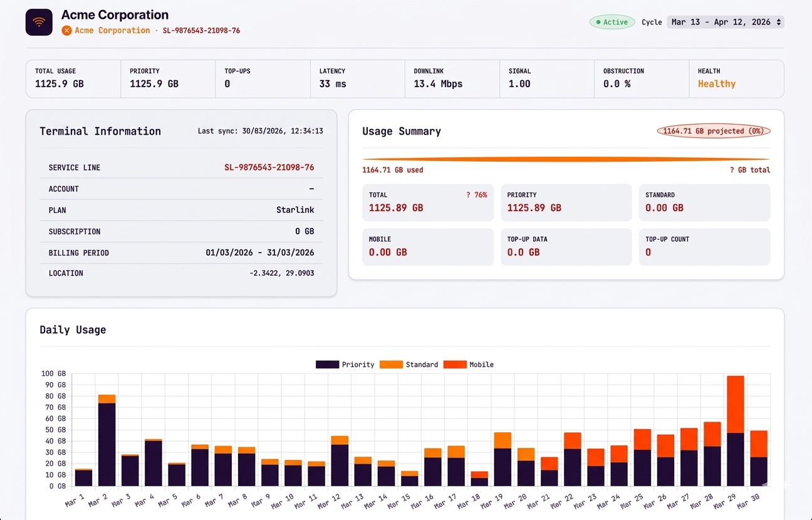Click the orange usage progress bar
Viewport: 812px width, 520px height.
(x=566, y=159)
